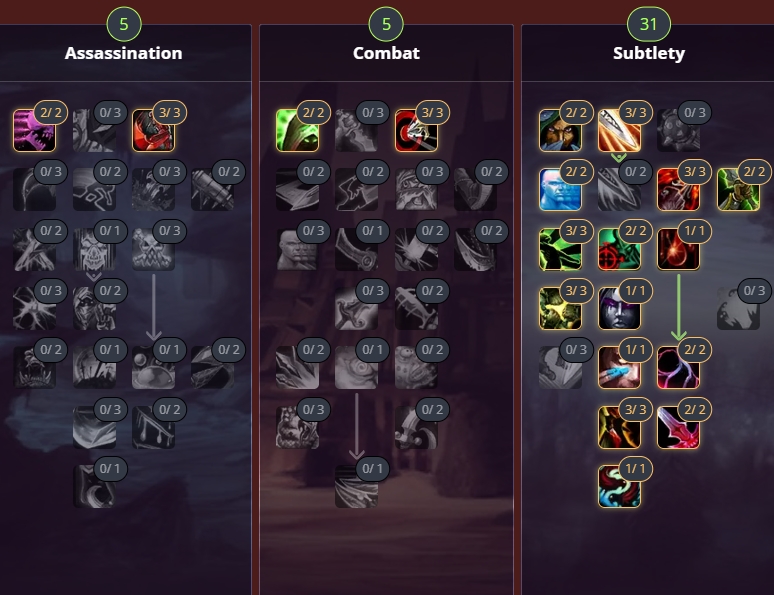
Task: Click the Vendetta talent at Assassination's bottom
Action: click(x=94, y=486)
